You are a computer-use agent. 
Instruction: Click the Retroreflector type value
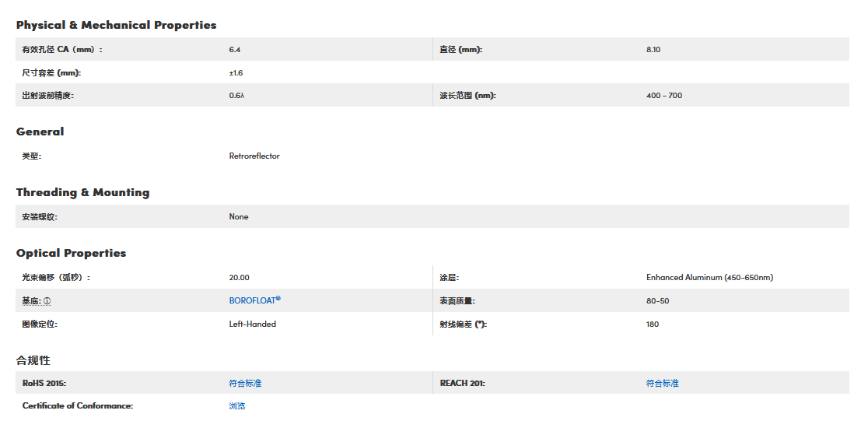tap(254, 156)
